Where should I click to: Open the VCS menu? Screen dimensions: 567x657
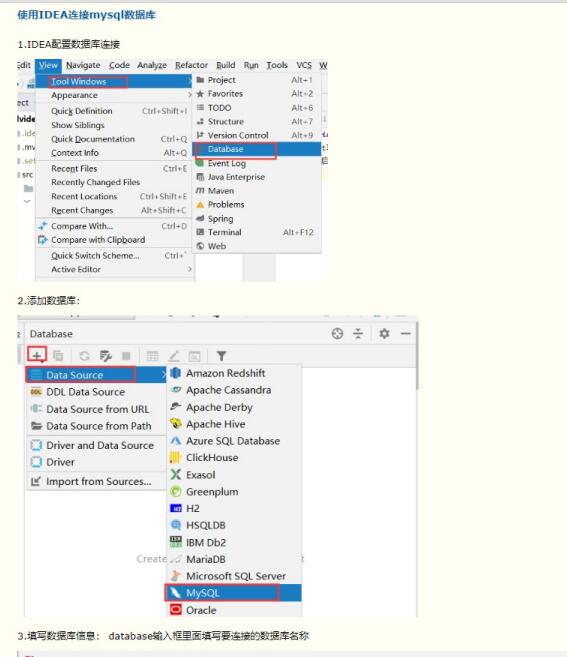[x=304, y=65]
